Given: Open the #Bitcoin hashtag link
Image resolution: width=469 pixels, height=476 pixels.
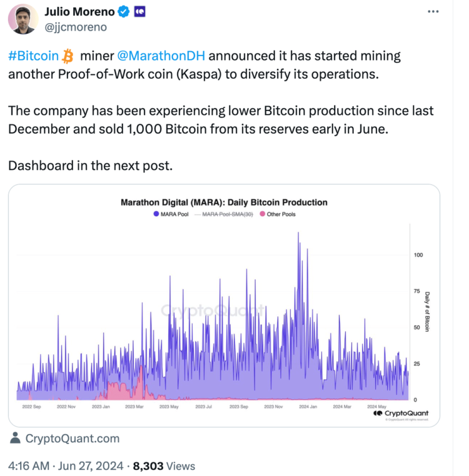Looking at the screenshot, I should 33,56.
